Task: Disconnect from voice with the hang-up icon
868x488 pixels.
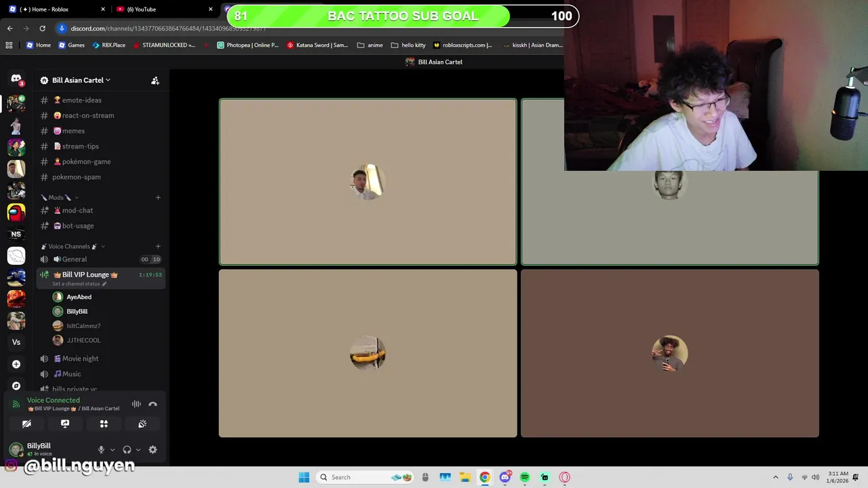Action: tap(153, 404)
